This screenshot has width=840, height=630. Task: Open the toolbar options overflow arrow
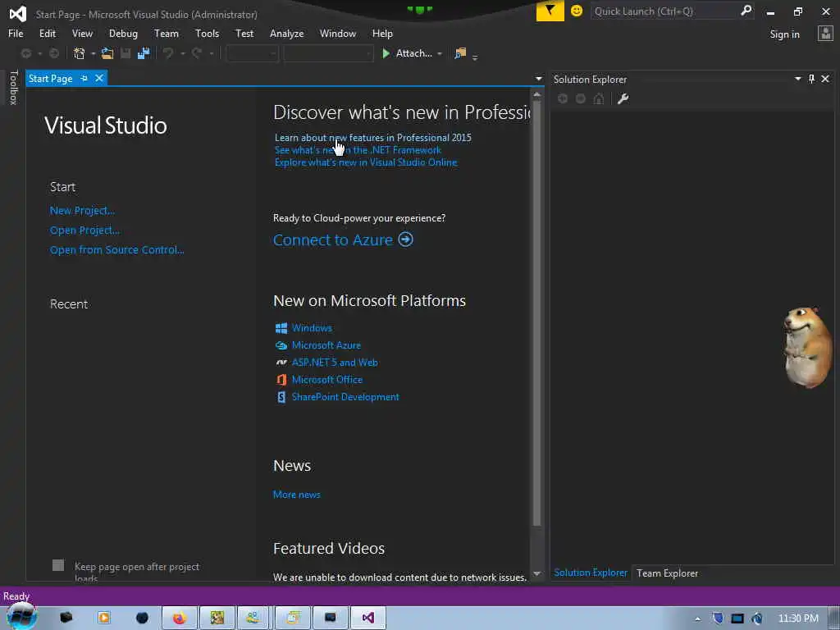(475, 56)
